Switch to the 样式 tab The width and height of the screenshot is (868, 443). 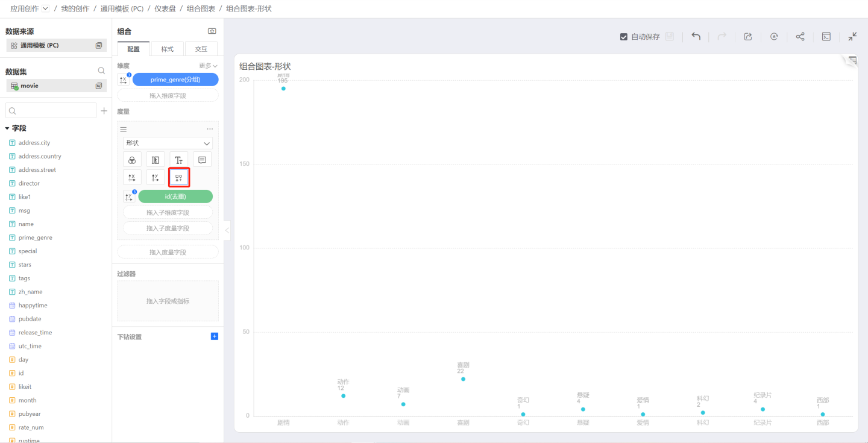(167, 49)
